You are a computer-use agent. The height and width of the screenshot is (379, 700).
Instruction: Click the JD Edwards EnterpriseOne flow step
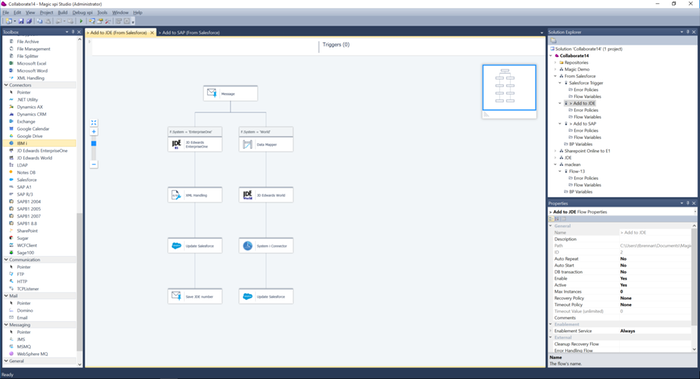(x=195, y=144)
